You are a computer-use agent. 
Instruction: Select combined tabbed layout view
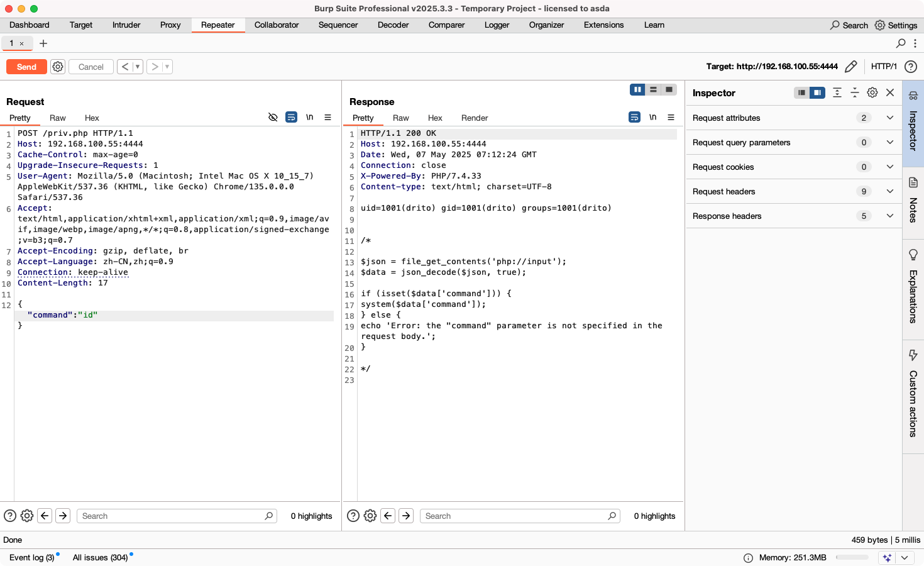click(x=669, y=90)
